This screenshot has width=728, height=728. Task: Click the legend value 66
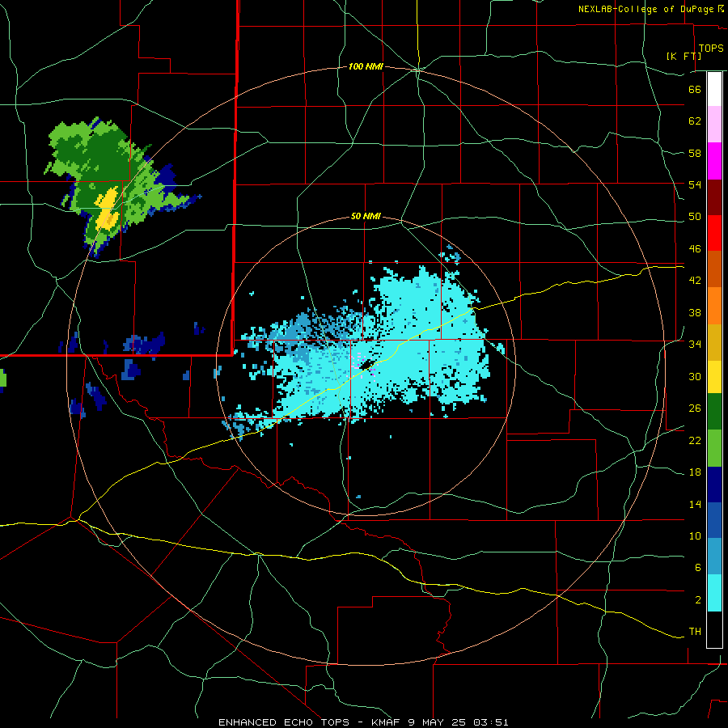click(695, 90)
